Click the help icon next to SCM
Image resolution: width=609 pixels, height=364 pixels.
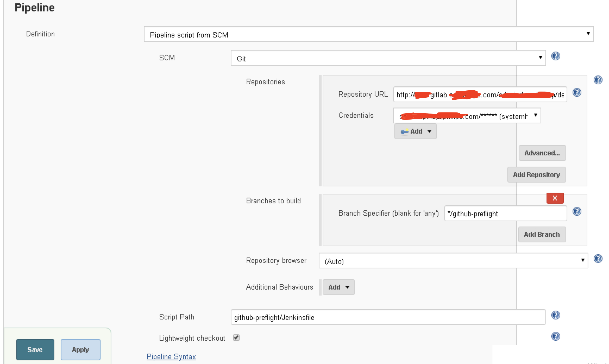555,56
